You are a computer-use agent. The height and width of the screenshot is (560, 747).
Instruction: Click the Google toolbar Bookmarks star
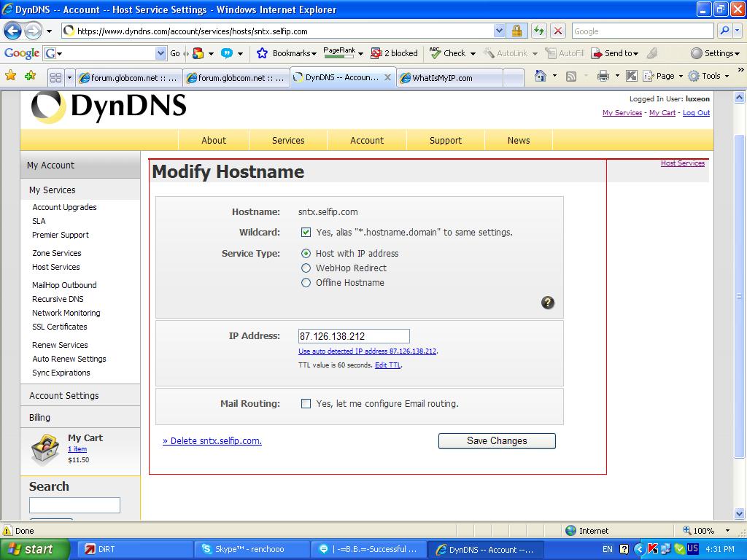click(263, 53)
